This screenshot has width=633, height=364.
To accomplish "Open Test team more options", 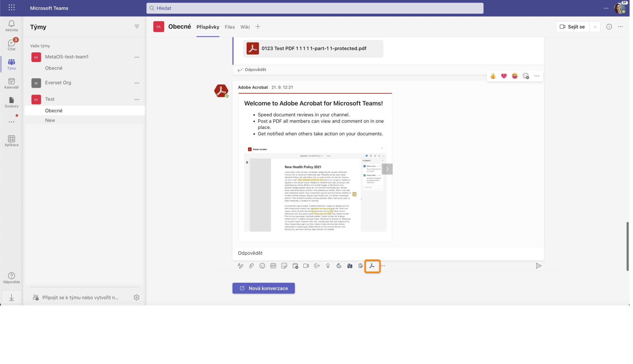I will pos(137,99).
